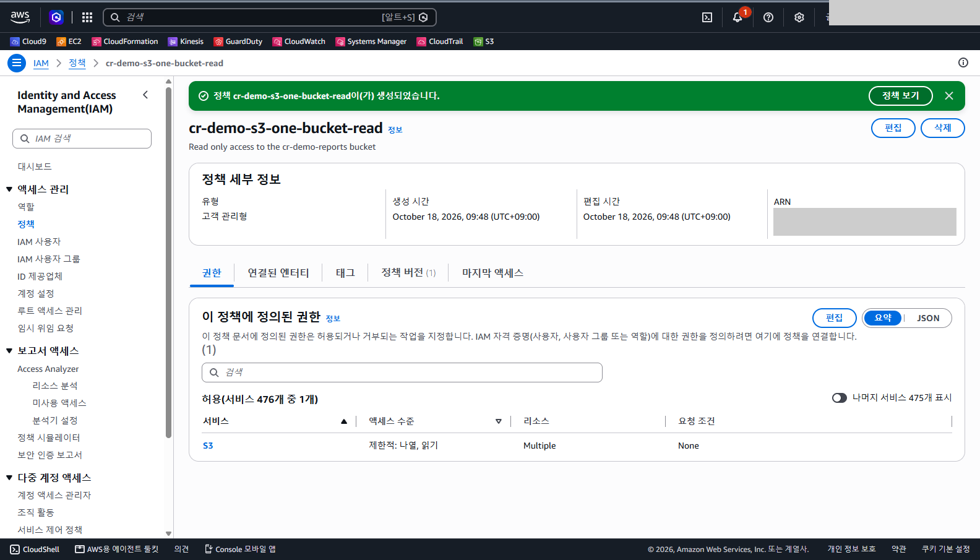
Task: Launch CloudShell from the top bar icon
Action: pos(707,17)
